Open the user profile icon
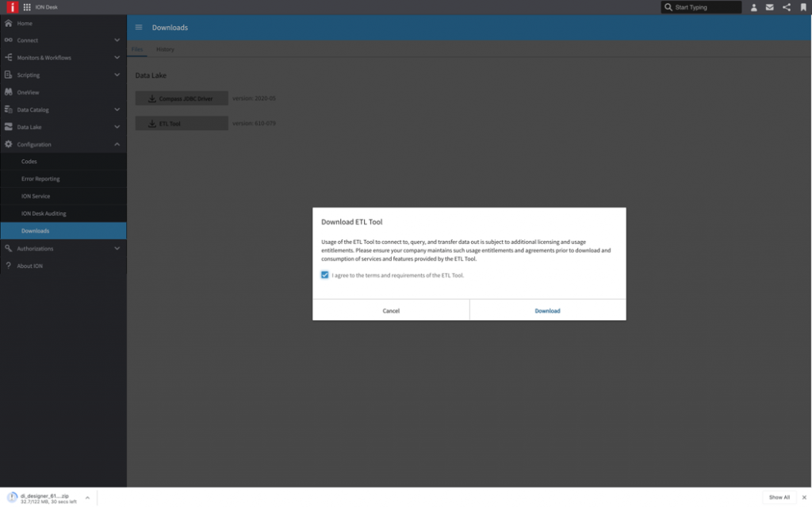The image size is (812, 508). pyautogui.click(x=753, y=7)
